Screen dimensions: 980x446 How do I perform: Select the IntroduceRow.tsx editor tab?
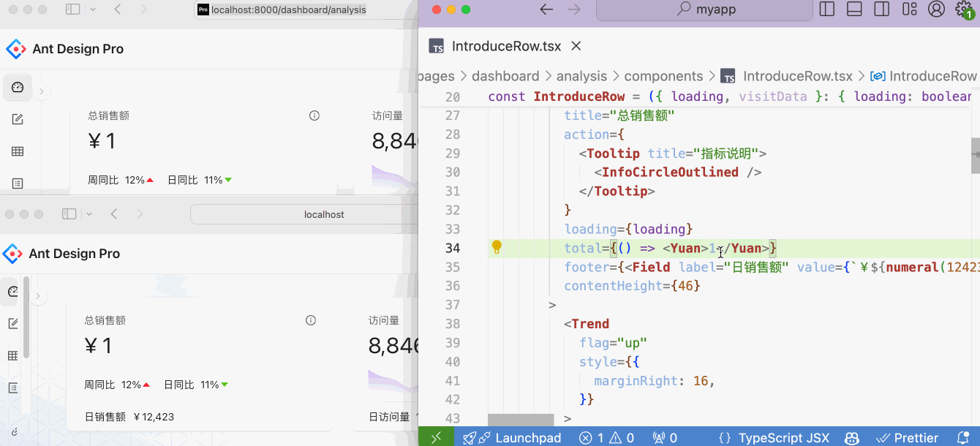pyautogui.click(x=506, y=46)
